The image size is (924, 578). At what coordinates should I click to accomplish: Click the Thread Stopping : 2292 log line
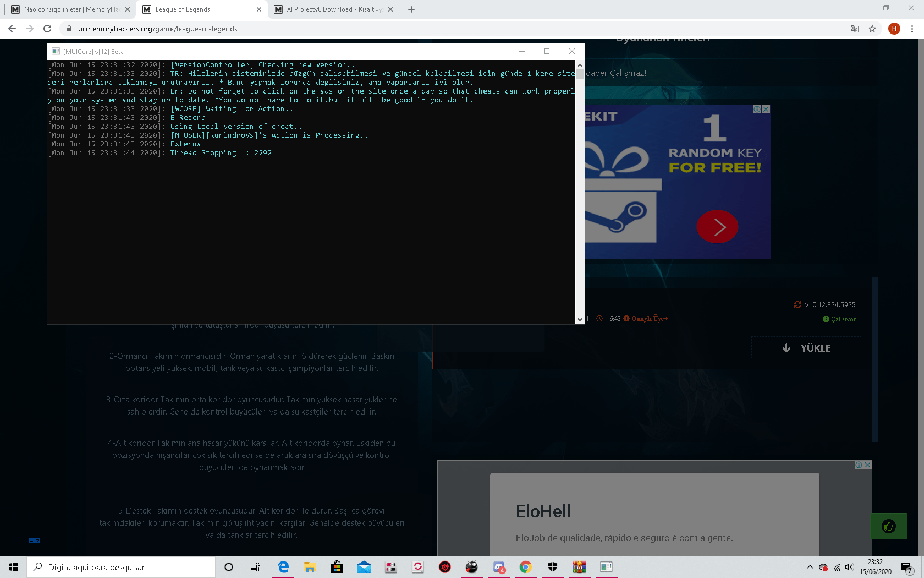coord(221,153)
